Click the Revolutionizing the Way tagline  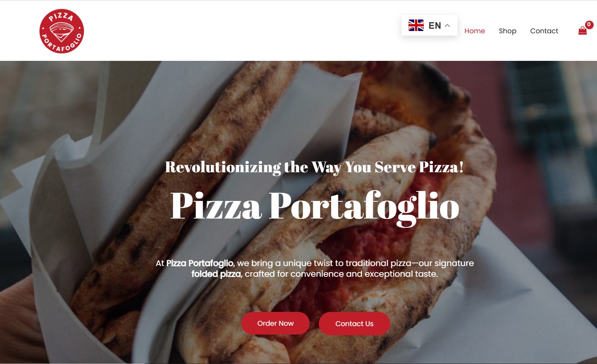314,167
